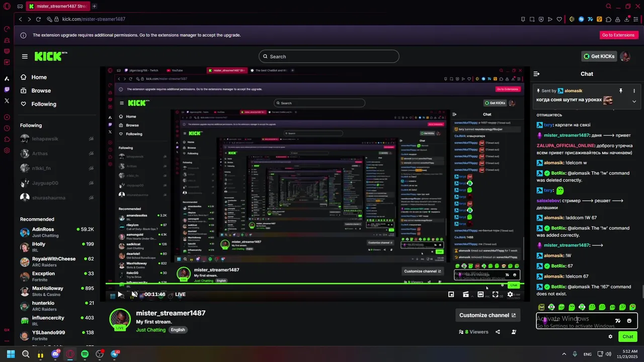Send message with Chat button
The image size is (644, 362).
tap(628, 337)
